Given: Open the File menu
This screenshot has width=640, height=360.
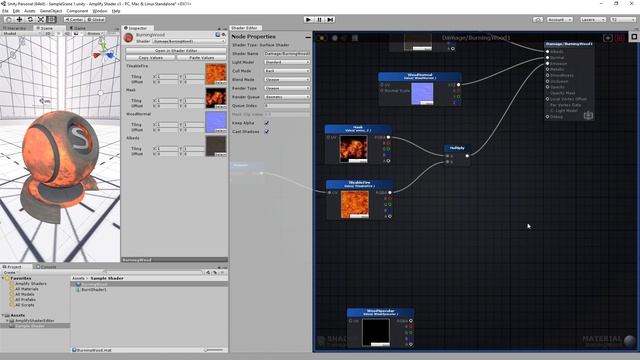Looking at the screenshot, I should pos(5,11).
